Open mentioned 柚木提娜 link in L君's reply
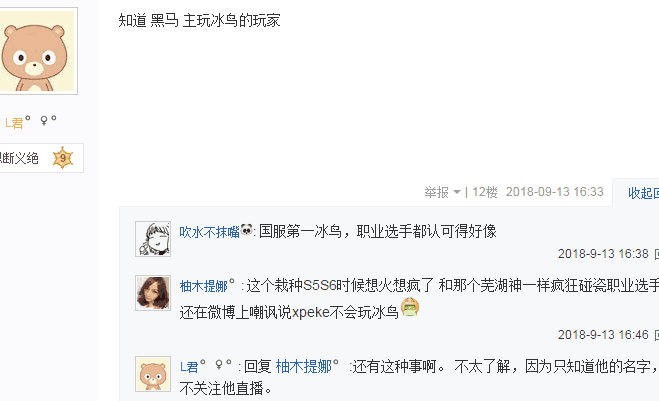This screenshot has height=401, width=659. click(x=304, y=367)
